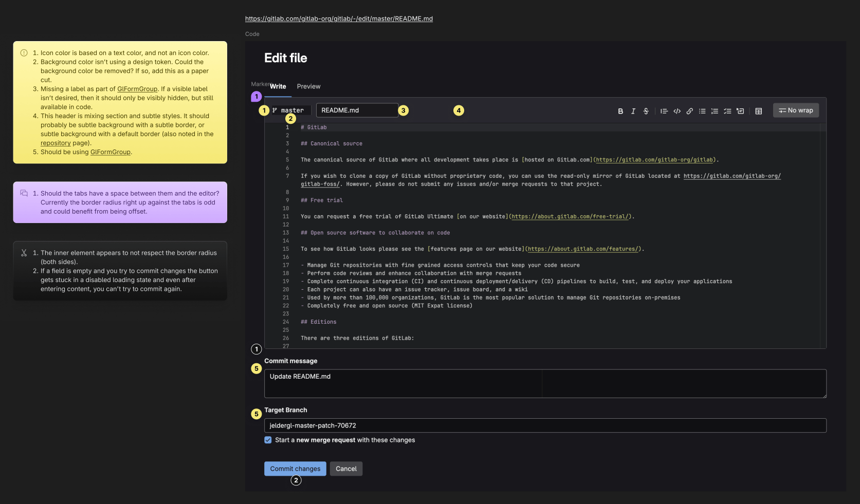Click the '## Editions' heading line
Screen dimensions: 860x504
[319, 322]
